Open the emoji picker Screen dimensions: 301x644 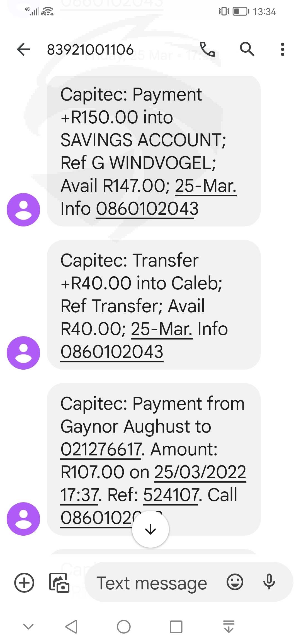click(x=235, y=582)
